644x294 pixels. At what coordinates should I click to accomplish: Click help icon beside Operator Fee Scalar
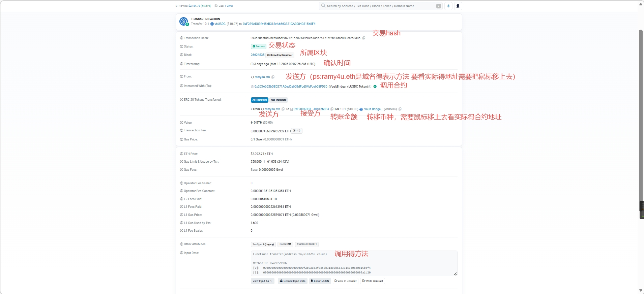[182, 183]
